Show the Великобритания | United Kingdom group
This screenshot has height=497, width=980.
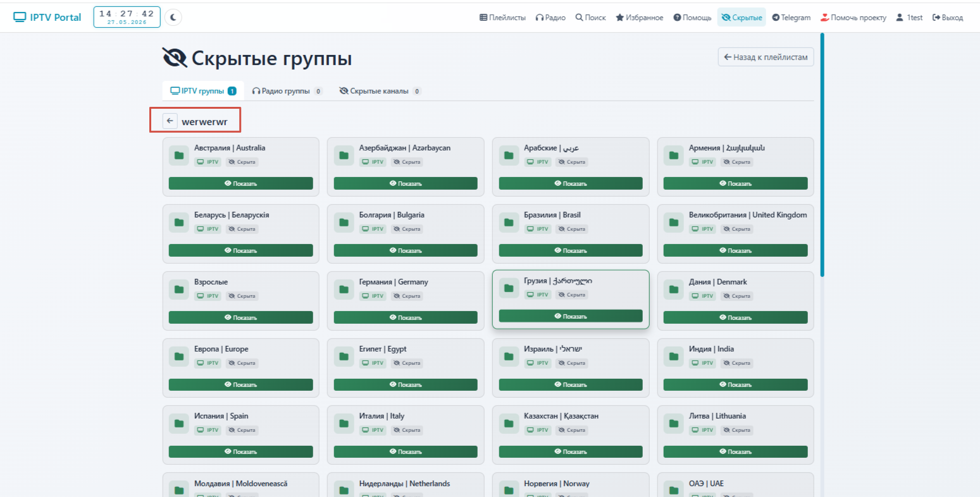(736, 250)
